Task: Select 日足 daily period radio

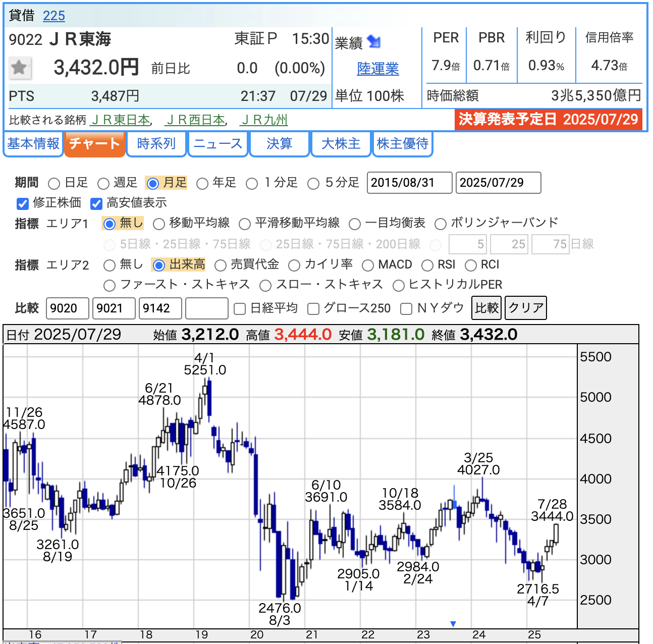Action: (x=54, y=183)
